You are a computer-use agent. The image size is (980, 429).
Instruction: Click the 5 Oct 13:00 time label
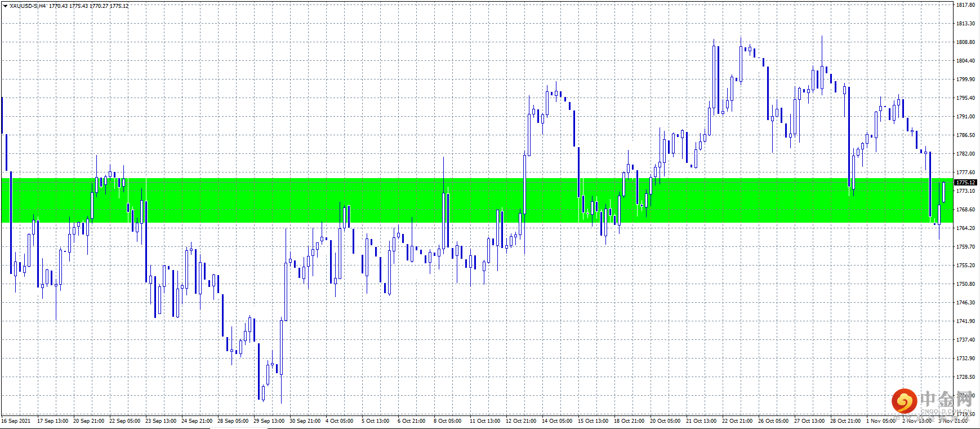375,421
